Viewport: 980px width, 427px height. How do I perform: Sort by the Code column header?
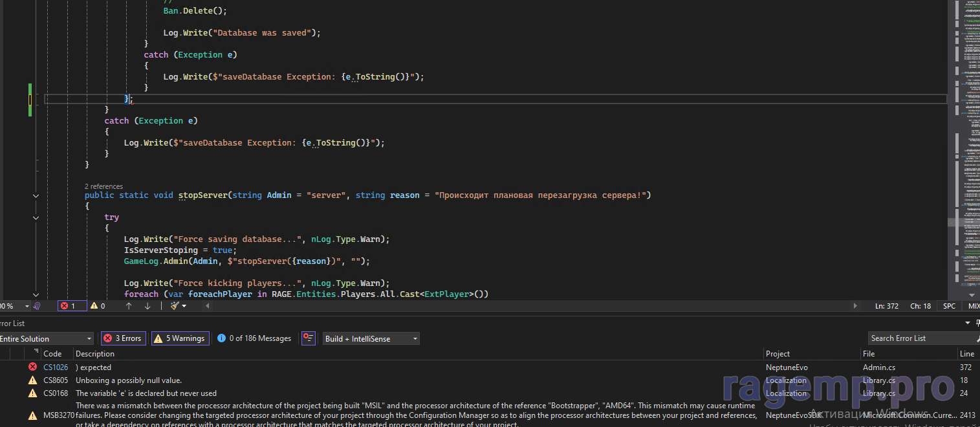[52, 354]
